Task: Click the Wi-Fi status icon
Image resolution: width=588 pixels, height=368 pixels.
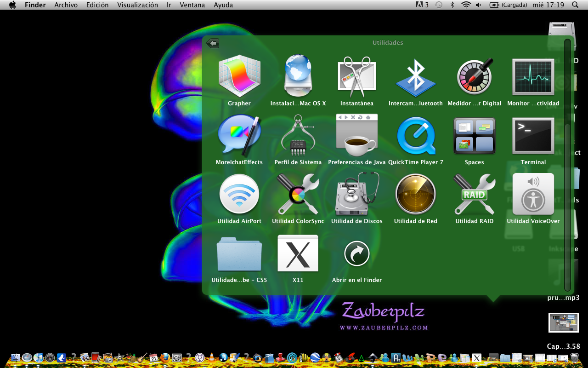Action: point(466,5)
